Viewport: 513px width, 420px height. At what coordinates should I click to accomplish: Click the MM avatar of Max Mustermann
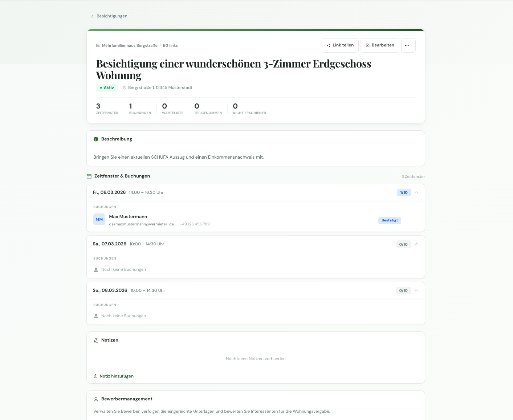99,219
